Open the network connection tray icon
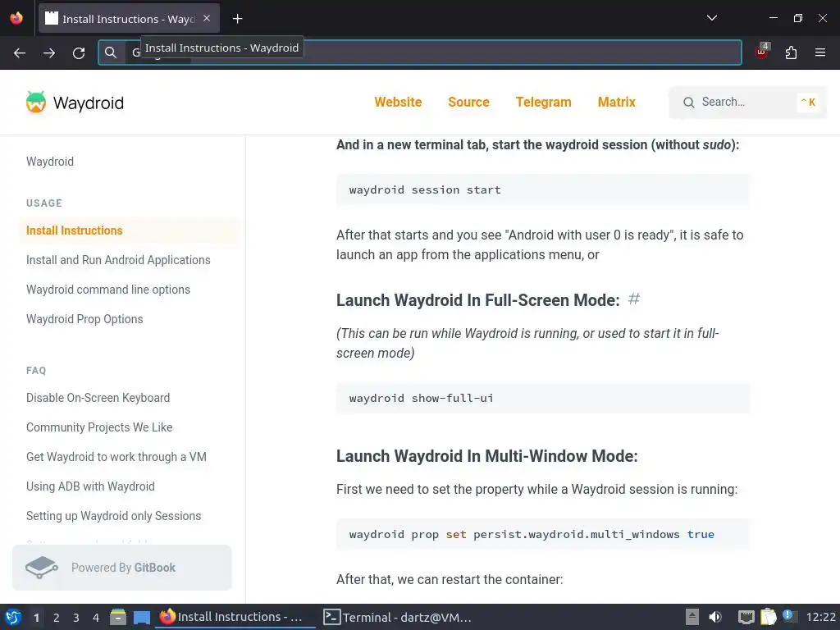The height and width of the screenshot is (630, 840). click(746, 617)
